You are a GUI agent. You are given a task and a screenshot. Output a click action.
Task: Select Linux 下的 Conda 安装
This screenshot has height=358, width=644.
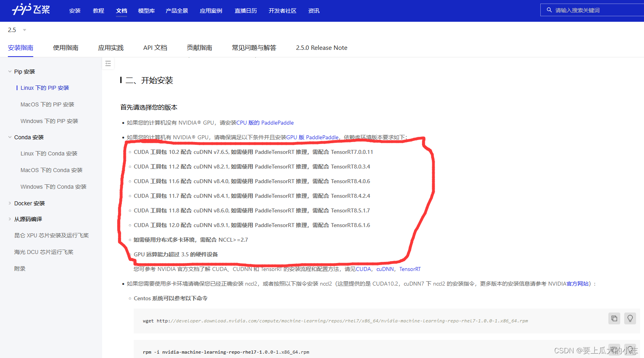coord(49,153)
